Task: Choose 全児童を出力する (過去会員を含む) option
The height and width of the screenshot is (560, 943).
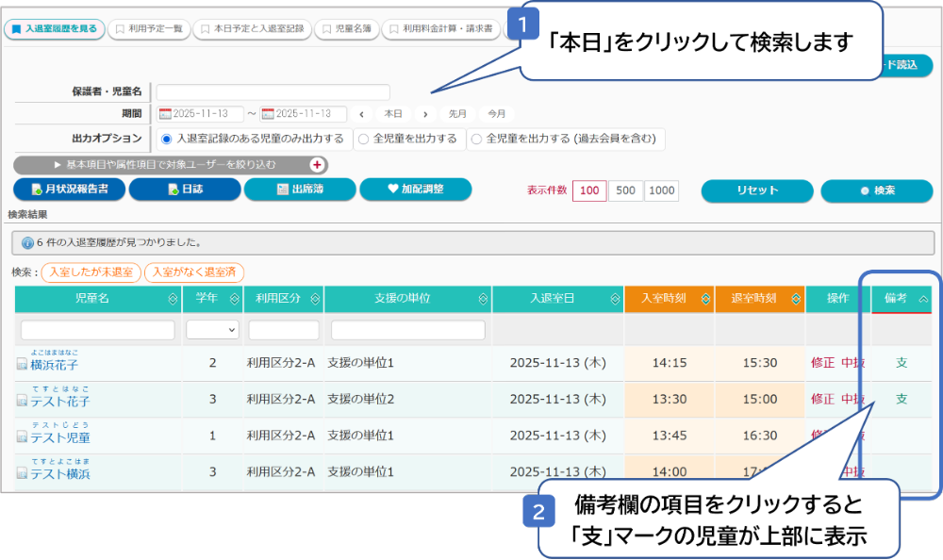Action: click(476, 139)
